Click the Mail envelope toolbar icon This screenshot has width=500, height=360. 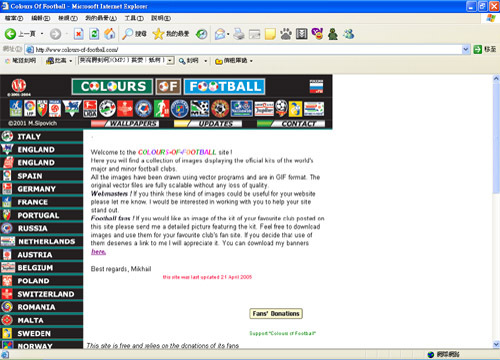coord(220,34)
